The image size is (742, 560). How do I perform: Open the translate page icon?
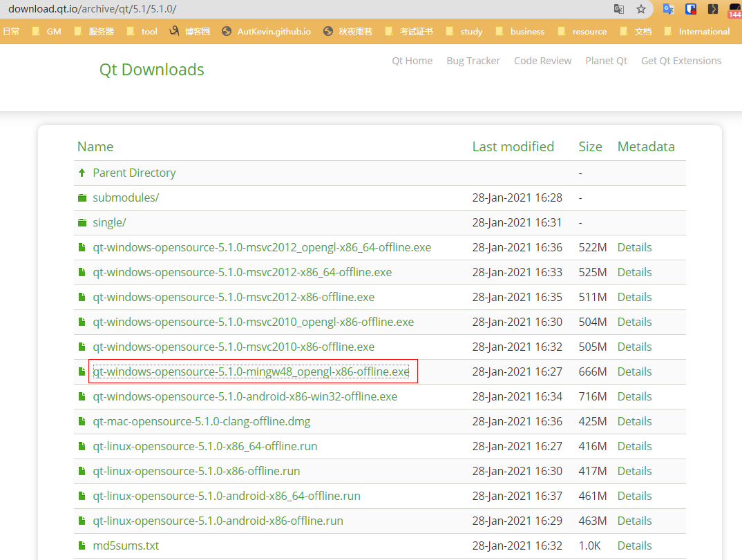(x=618, y=9)
